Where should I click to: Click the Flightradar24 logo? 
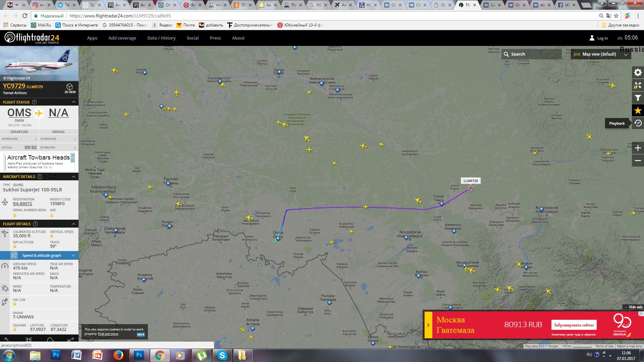(32, 38)
